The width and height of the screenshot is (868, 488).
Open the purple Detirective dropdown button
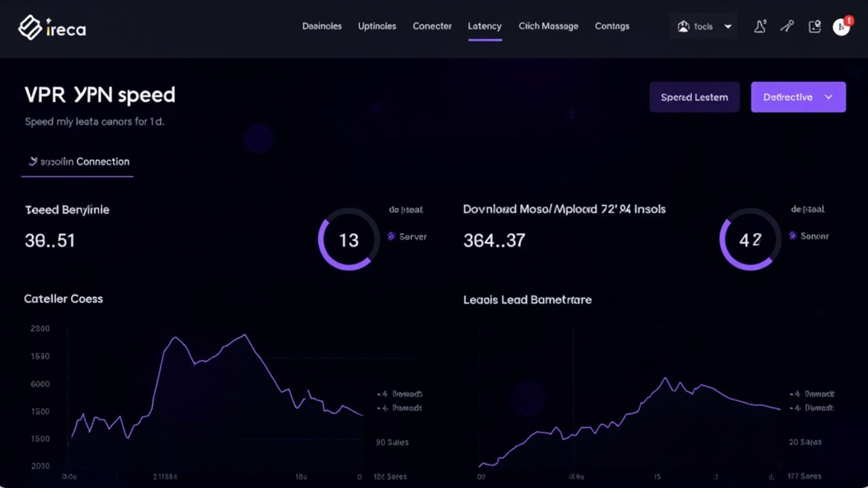point(798,97)
